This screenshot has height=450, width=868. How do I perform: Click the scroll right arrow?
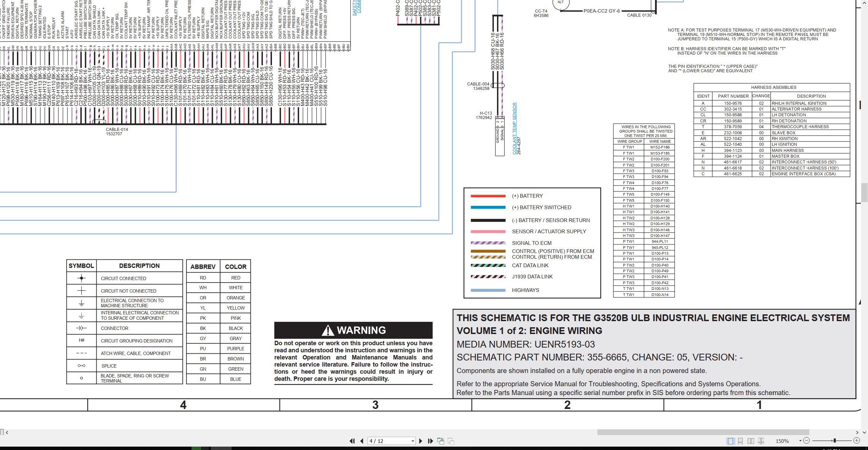click(857, 432)
